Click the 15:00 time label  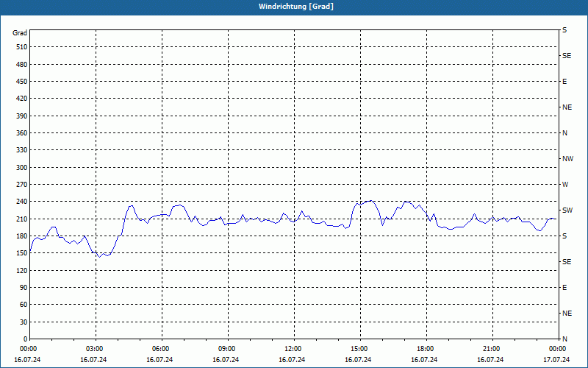pos(360,349)
